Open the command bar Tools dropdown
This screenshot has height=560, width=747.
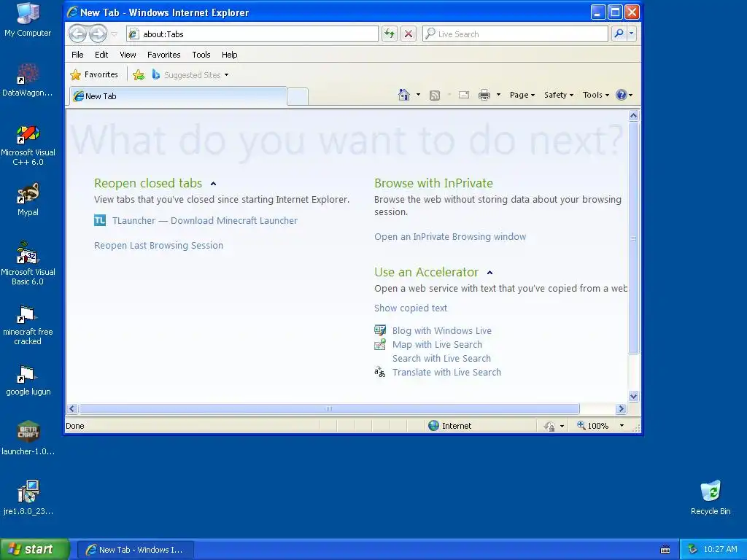595,95
